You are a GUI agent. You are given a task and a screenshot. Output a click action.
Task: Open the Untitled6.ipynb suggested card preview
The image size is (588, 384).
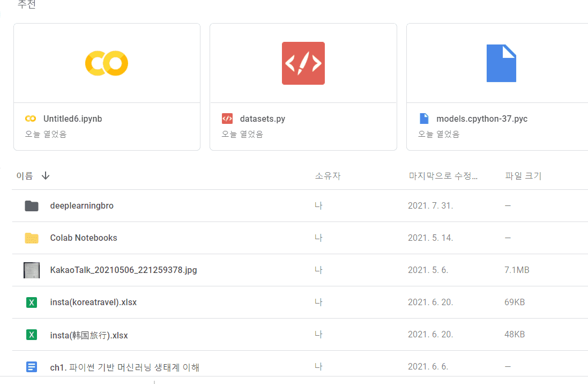point(107,63)
